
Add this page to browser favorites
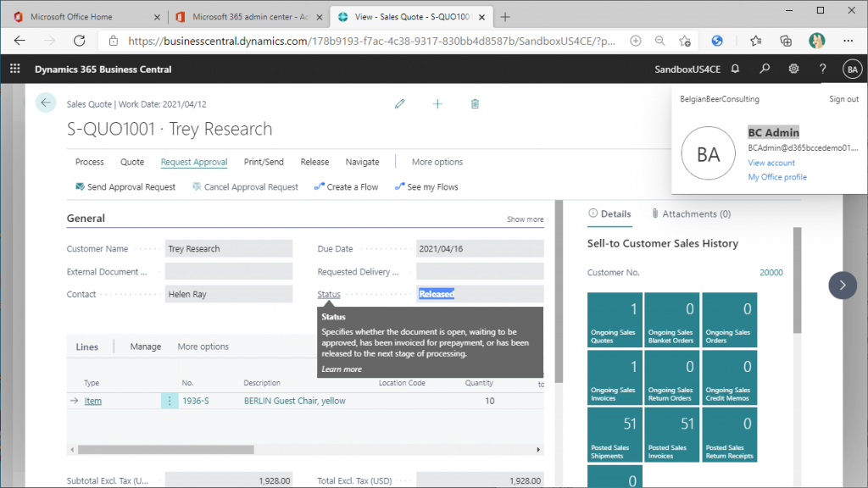685,41
